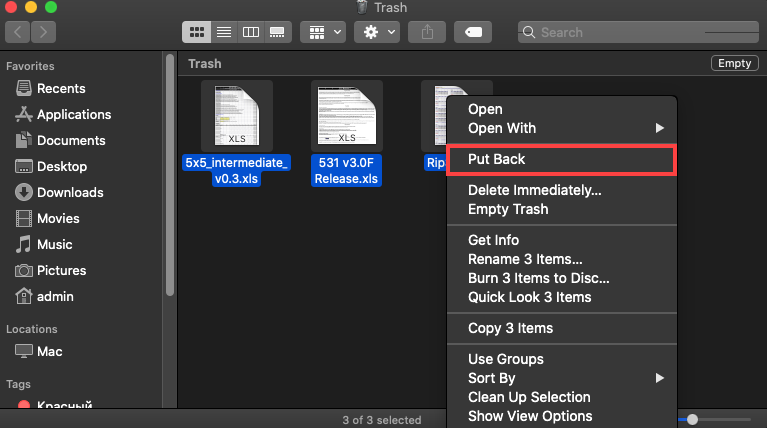Click the 5x5_intermediate_v0.3.xls file name
767x428 pixels.
[x=236, y=171]
